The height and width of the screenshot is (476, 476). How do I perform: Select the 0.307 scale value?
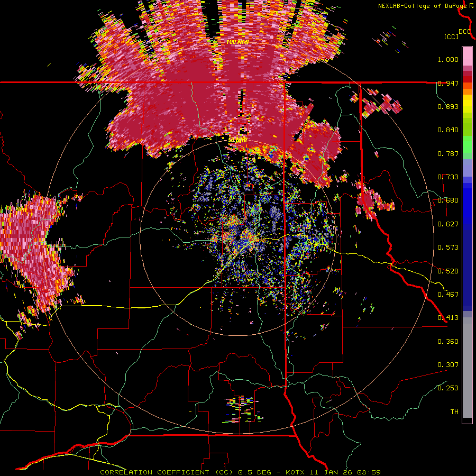[x=448, y=365]
